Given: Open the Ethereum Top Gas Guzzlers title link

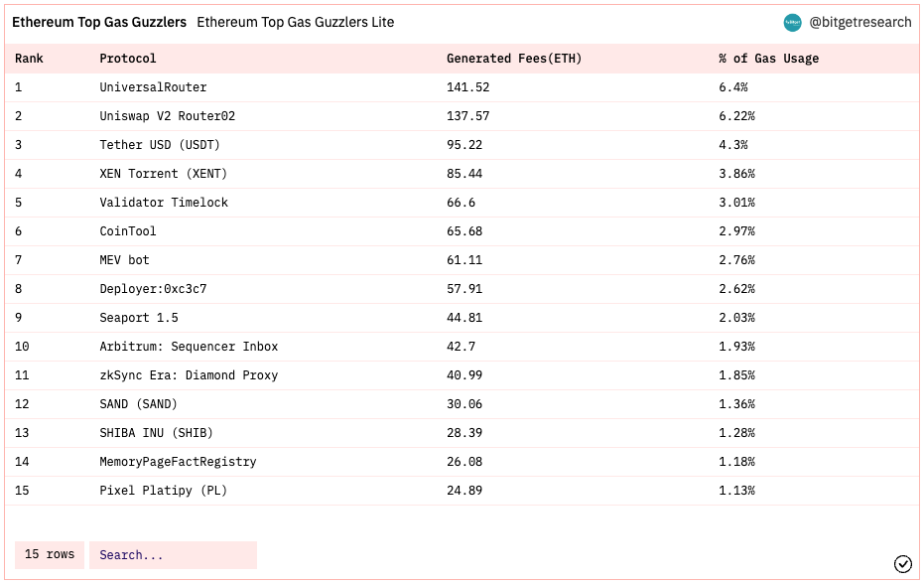Looking at the screenshot, I should [x=99, y=23].
